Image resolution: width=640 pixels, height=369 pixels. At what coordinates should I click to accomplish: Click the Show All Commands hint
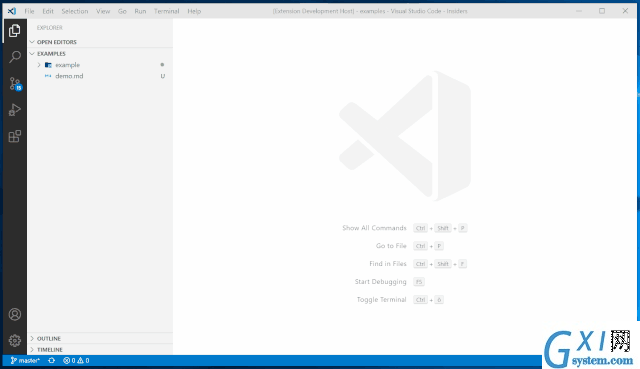click(x=374, y=228)
